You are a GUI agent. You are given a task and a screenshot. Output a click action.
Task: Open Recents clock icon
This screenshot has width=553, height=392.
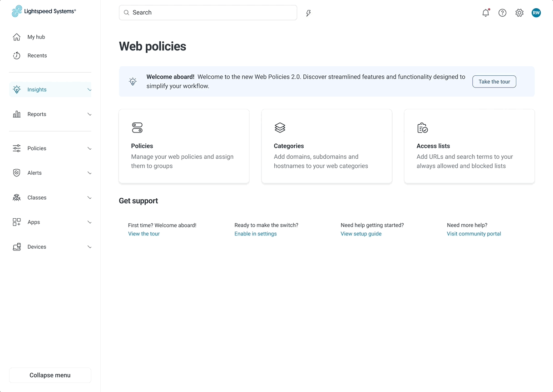pyautogui.click(x=17, y=56)
